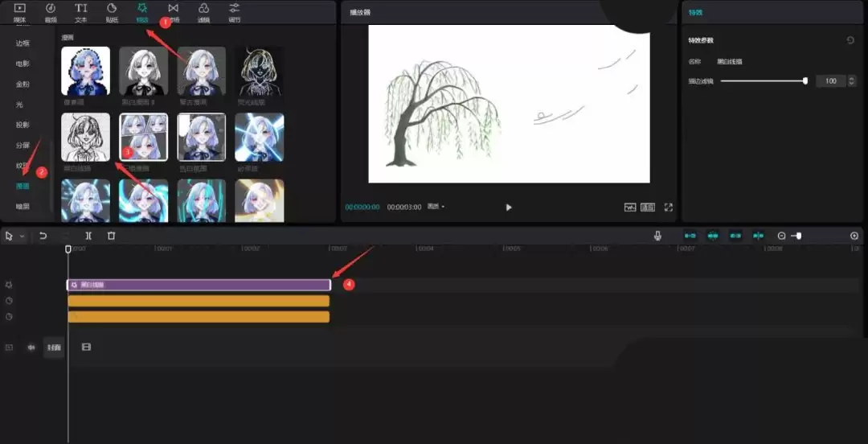This screenshot has height=444, width=868.
Task: Open the 调节 (Adjust) sliders icon
Action: 234,11
